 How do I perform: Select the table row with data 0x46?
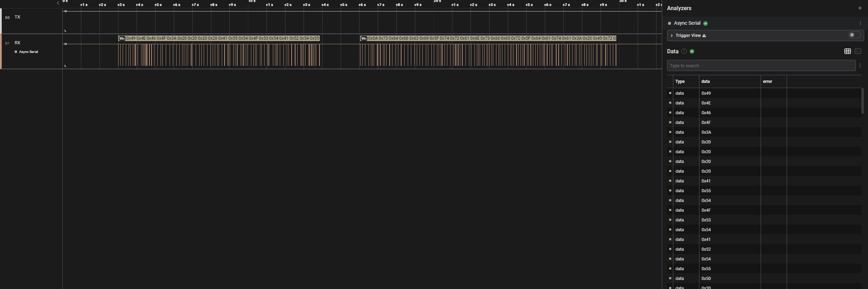coord(764,112)
